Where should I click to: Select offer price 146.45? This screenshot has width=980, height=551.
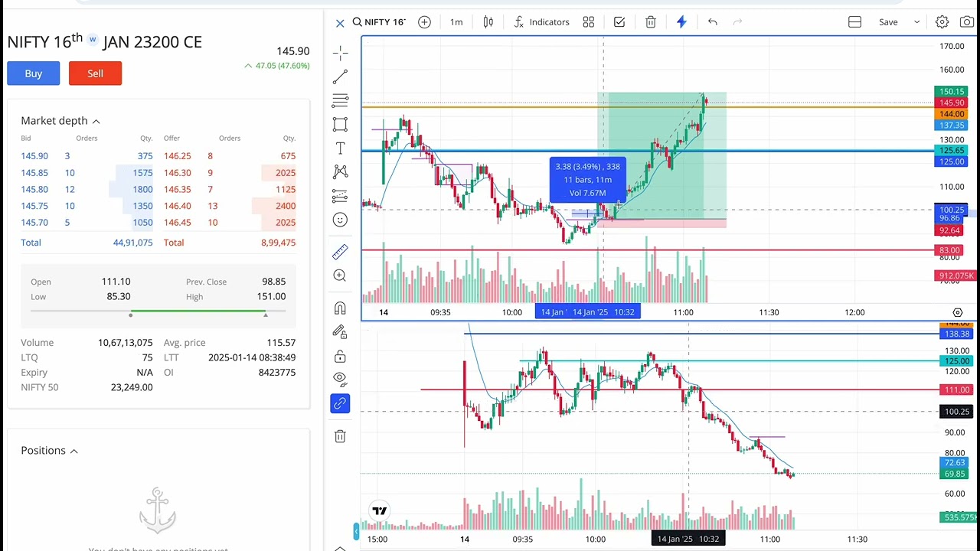[178, 223]
